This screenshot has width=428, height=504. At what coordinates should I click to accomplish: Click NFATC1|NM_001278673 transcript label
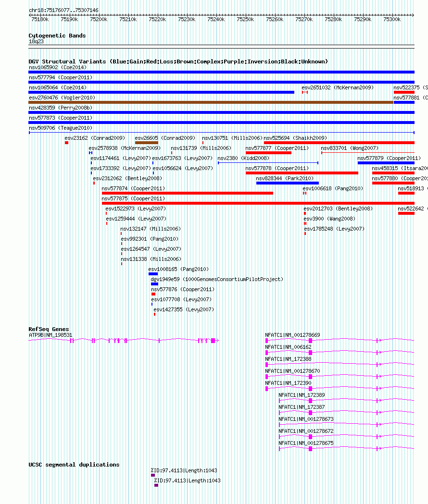point(306,419)
